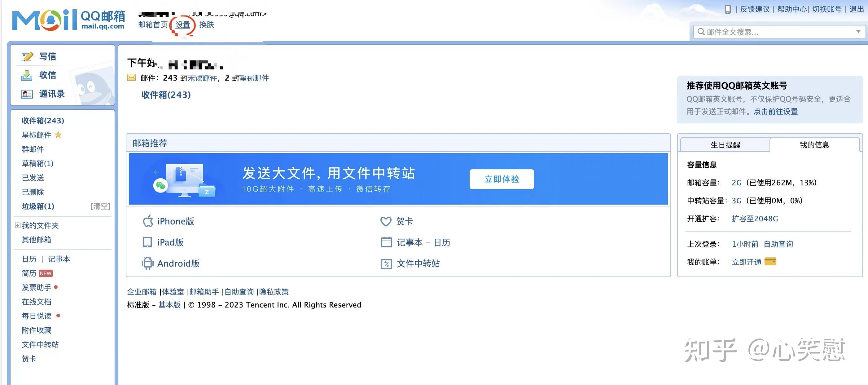This screenshot has width=868, height=385.
Task: Click 自助查询 next to 上次登录
Action: pos(778,244)
